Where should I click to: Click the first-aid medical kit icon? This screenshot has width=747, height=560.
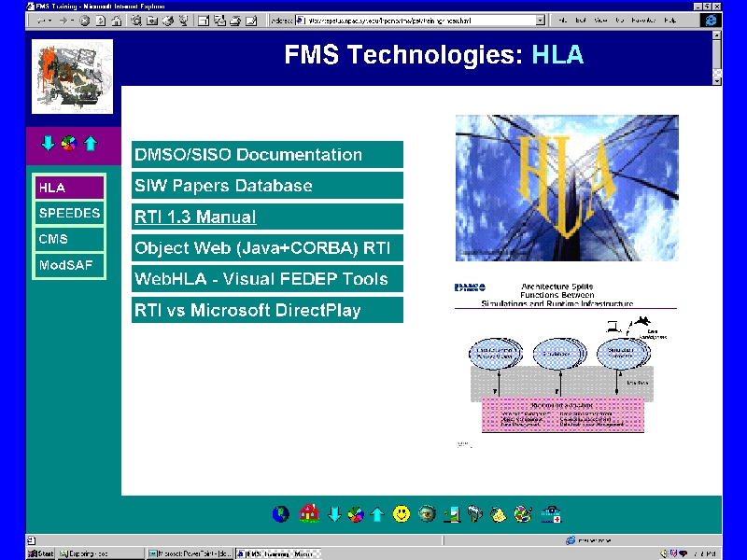551,515
